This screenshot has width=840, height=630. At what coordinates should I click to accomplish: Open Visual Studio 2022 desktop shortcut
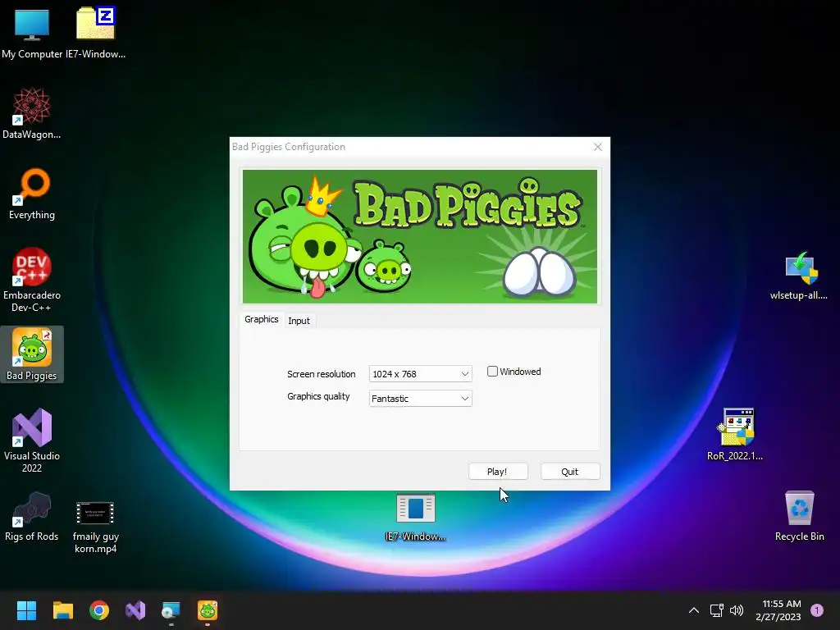pos(32,441)
